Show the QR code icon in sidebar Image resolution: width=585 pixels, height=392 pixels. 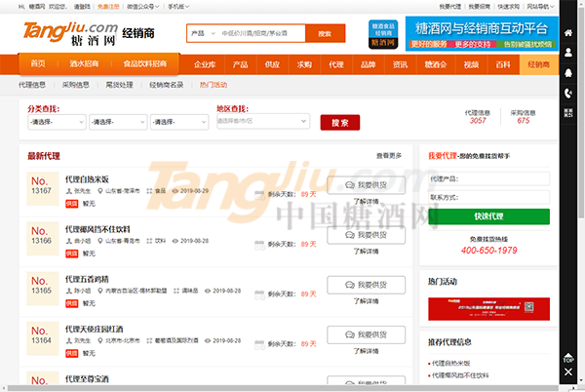567,113
